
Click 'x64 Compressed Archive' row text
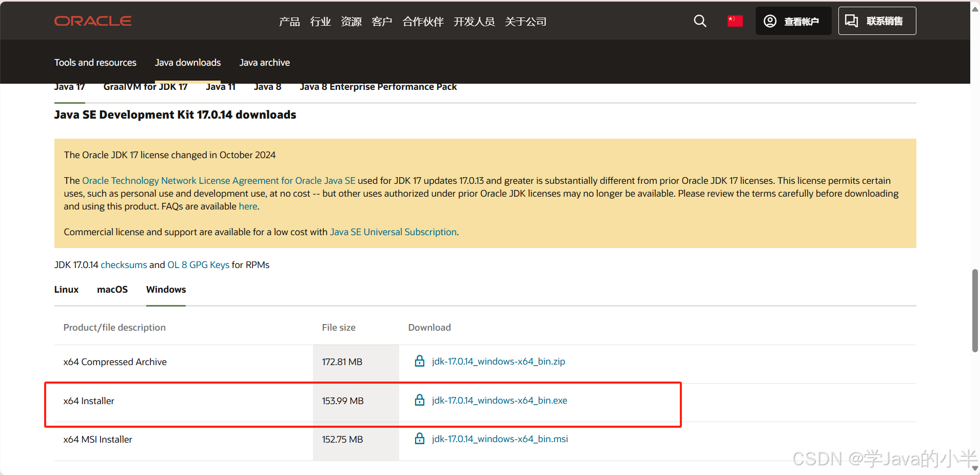coord(115,362)
